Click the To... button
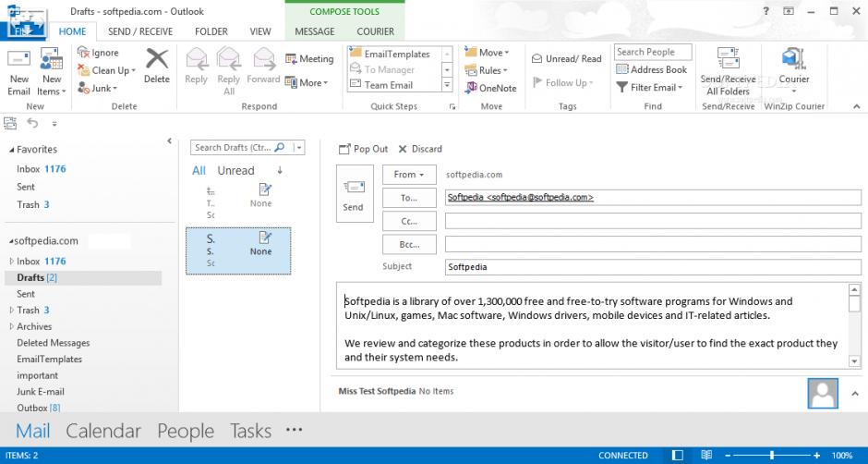 tap(409, 198)
